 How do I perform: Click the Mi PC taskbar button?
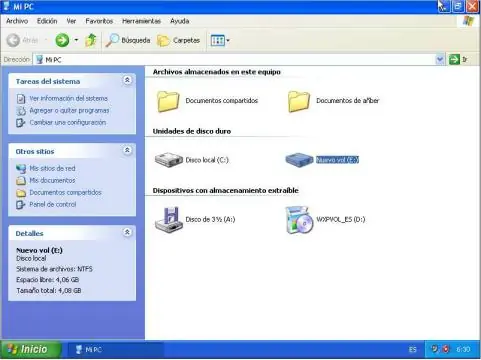(x=116, y=349)
